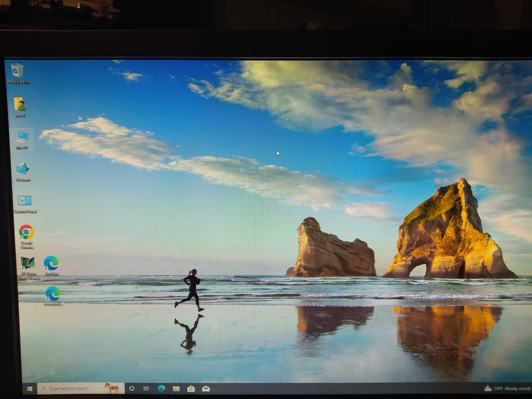
Task: Click the horse search highlight image
Action: (x=112, y=388)
